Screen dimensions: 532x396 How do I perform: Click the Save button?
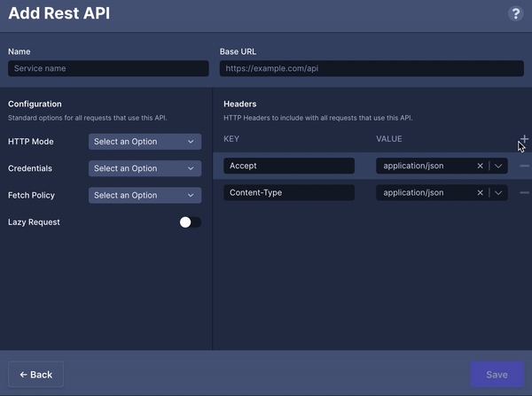[497, 374]
